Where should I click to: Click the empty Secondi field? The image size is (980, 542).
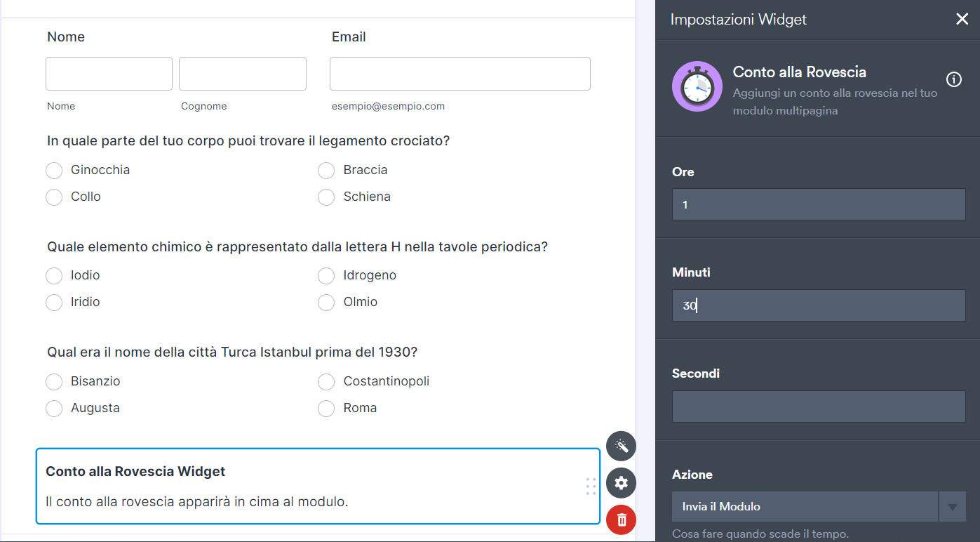(819, 407)
